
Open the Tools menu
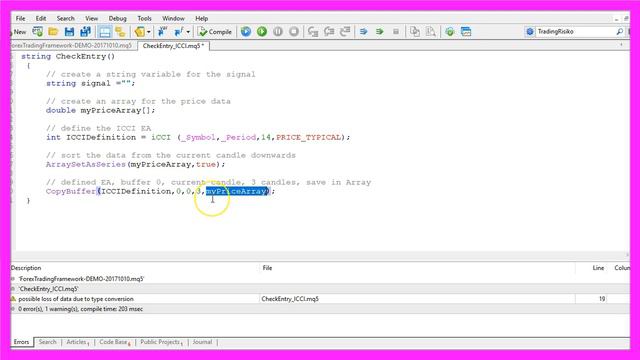pyautogui.click(x=144, y=18)
